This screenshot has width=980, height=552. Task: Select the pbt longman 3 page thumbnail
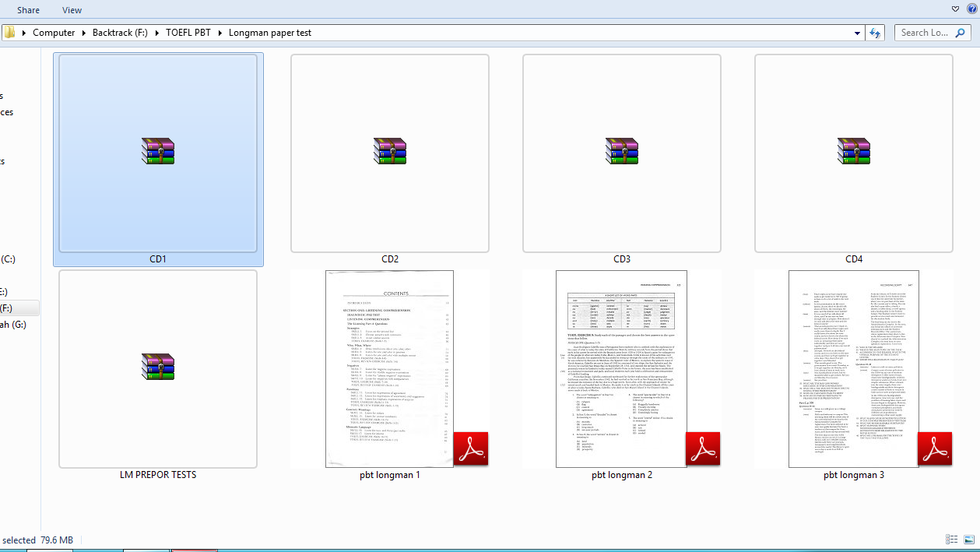tap(853, 369)
